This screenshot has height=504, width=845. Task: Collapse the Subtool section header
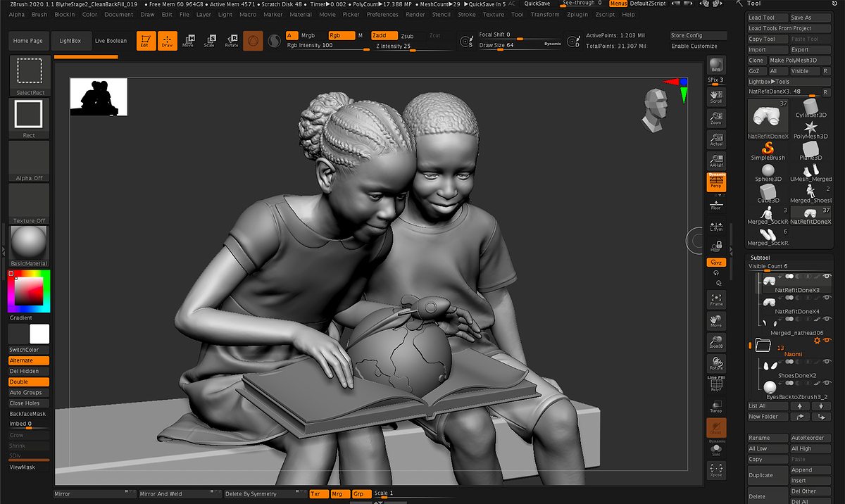[760, 258]
